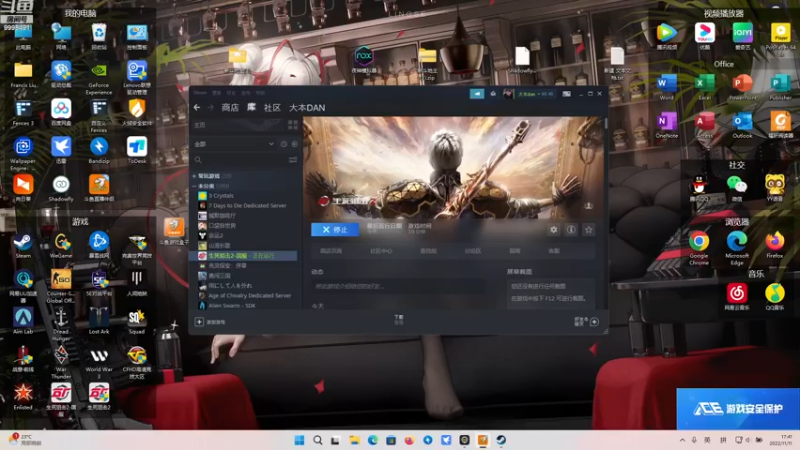Stop the running game with 停止 button
This screenshot has height=450, width=800.
[x=335, y=230]
